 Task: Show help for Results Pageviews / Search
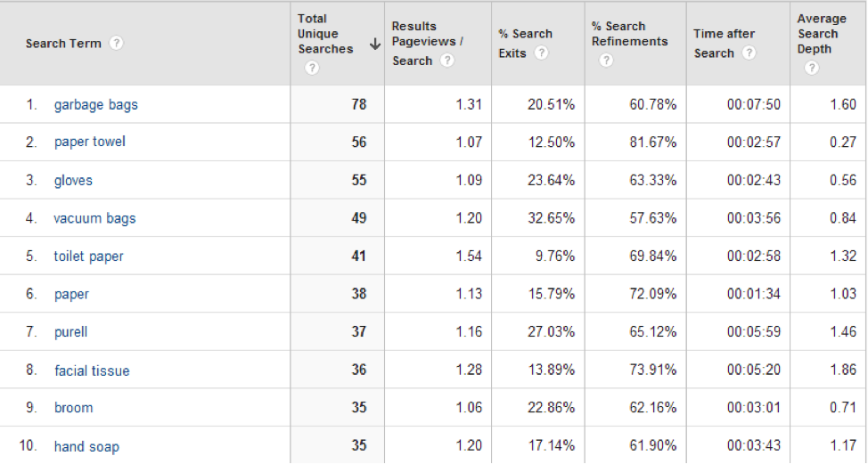coord(446,61)
